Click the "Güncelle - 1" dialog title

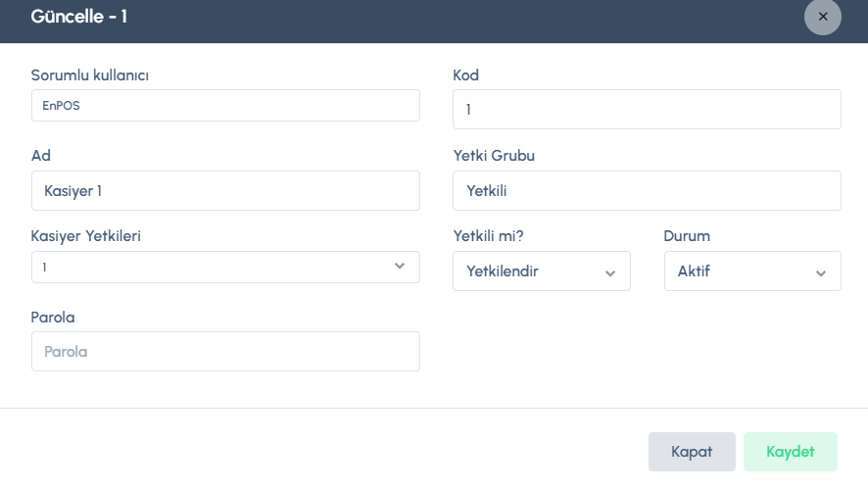[79, 18]
